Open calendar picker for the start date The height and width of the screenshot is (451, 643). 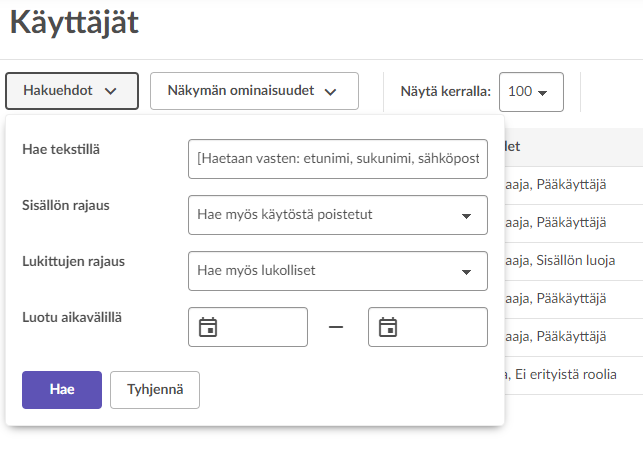(208, 327)
